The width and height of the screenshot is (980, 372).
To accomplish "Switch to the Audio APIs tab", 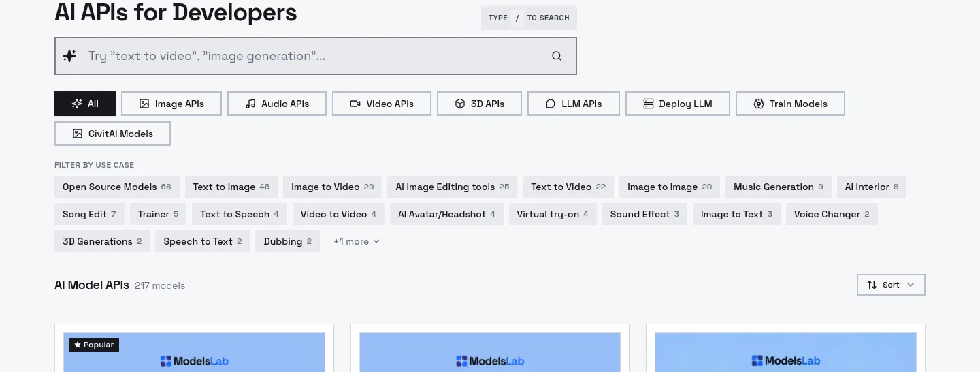I will click(277, 104).
